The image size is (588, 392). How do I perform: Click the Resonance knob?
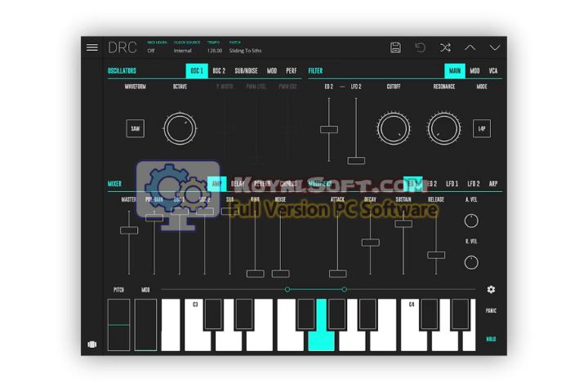[x=444, y=128]
